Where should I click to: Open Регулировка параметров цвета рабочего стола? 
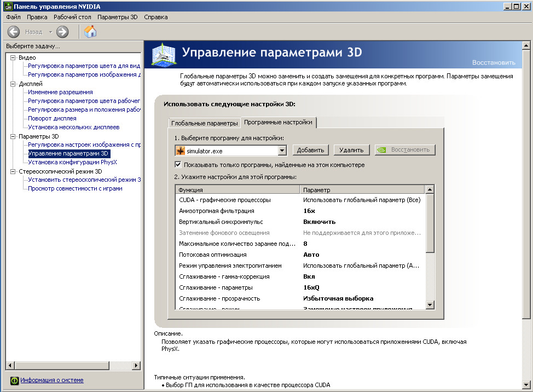pos(84,101)
